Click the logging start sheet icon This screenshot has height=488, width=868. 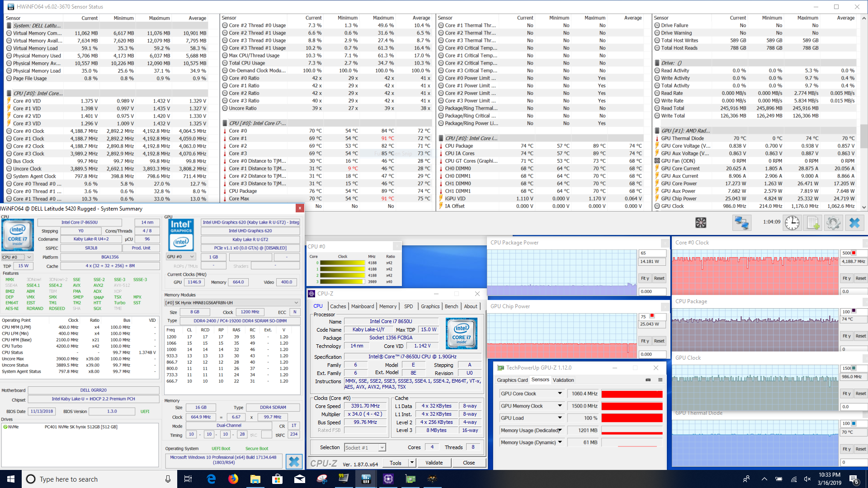(x=813, y=222)
